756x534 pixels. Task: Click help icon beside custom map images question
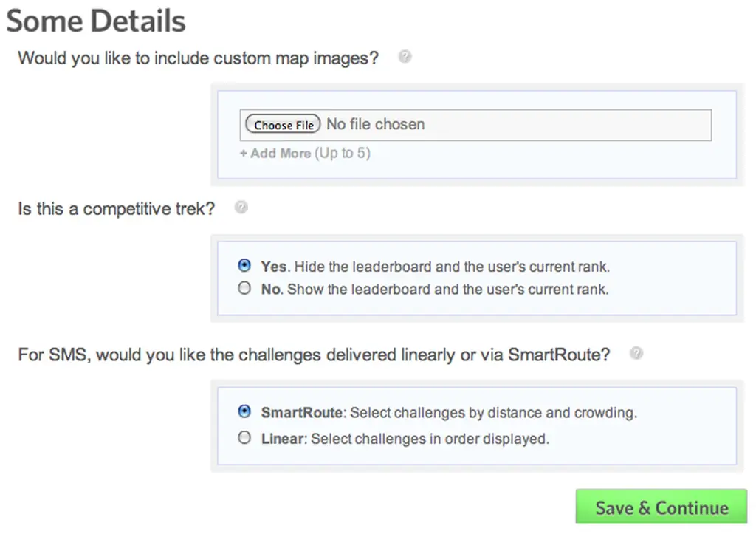(x=405, y=57)
